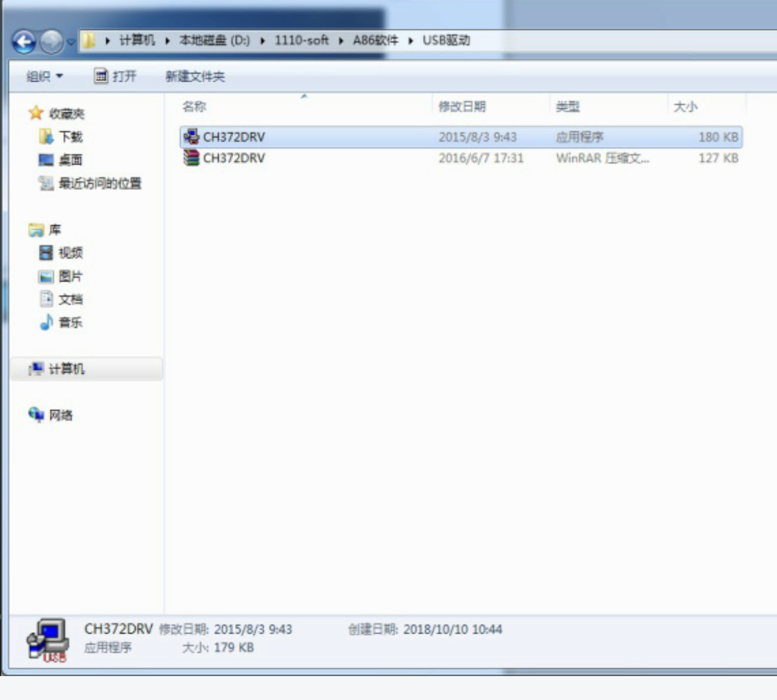
Task: Open the 文档 library
Action: (70, 300)
